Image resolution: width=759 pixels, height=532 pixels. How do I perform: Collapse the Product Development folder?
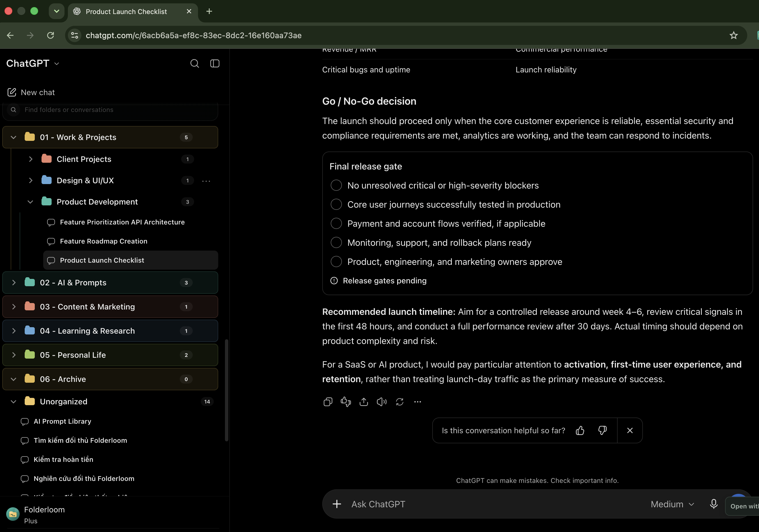click(x=30, y=202)
